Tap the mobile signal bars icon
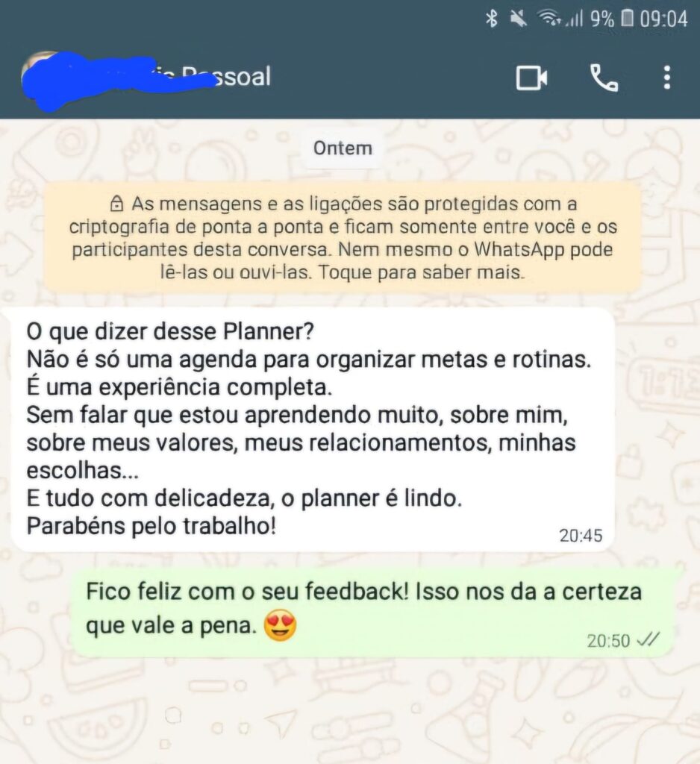 (x=575, y=19)
